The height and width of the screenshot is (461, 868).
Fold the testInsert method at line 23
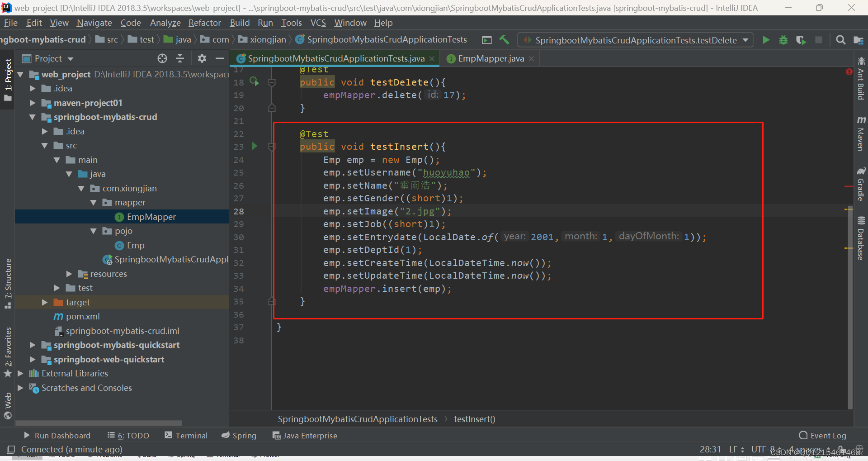point(272,147)
